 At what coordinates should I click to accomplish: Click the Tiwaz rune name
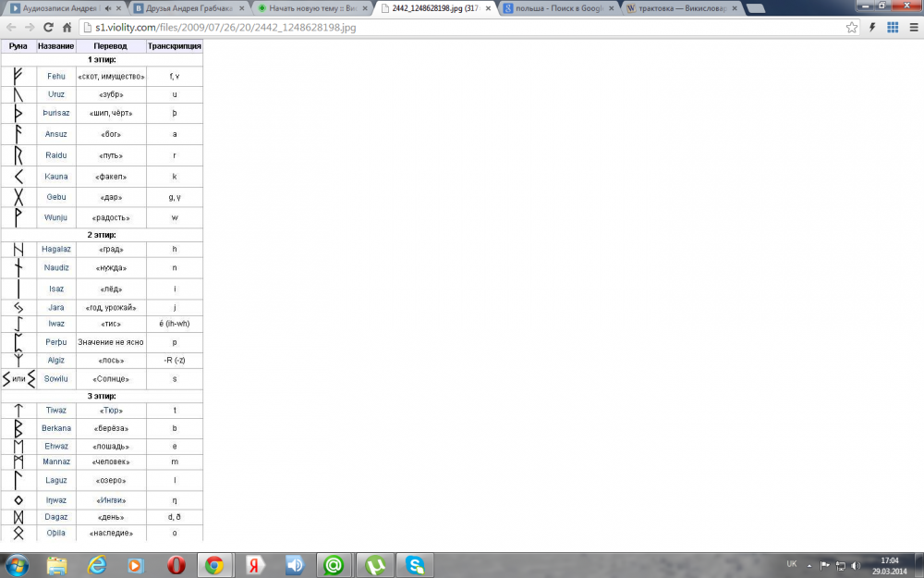click(x=56, y=410)
